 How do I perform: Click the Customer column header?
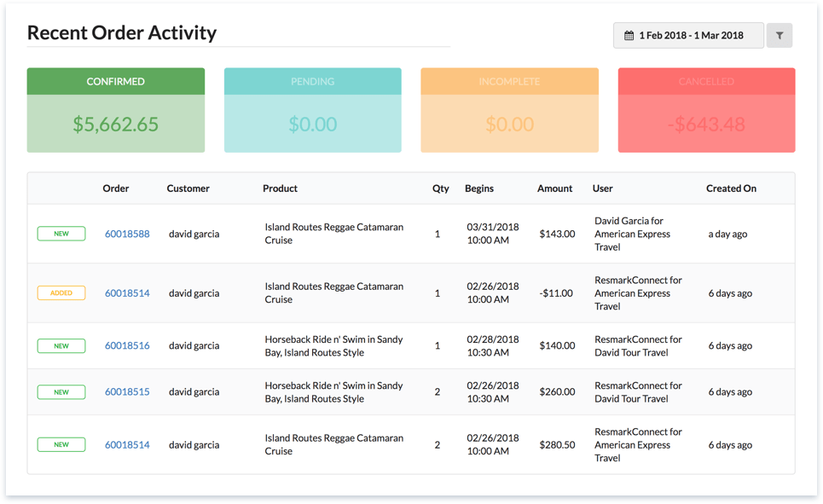(188, 188)
